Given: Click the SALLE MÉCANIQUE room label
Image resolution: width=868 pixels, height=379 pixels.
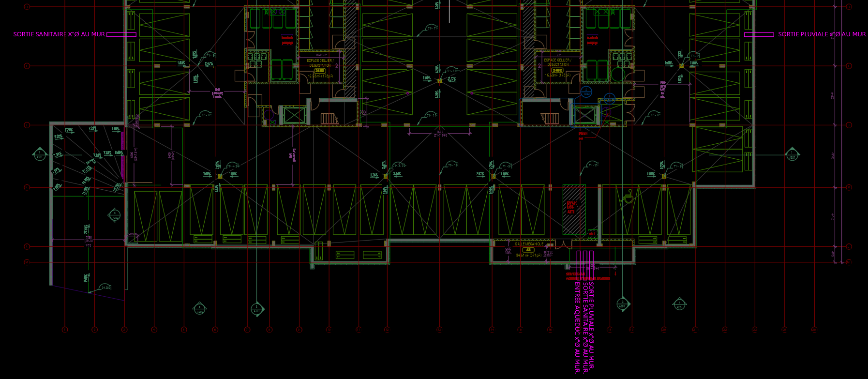Looking at the screenshot, I should (x=529, y=244).
